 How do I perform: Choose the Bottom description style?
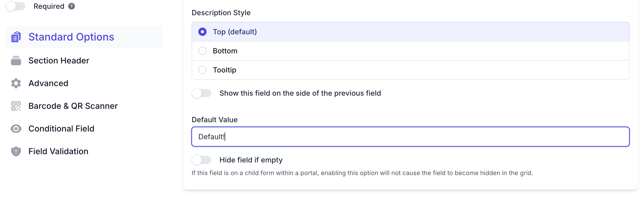[202, 51]
